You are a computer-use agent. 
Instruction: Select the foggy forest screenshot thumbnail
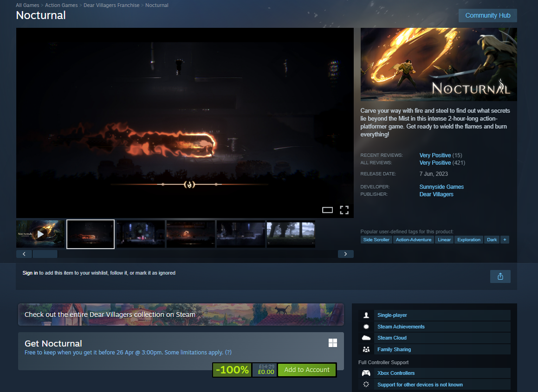point(291,234)
